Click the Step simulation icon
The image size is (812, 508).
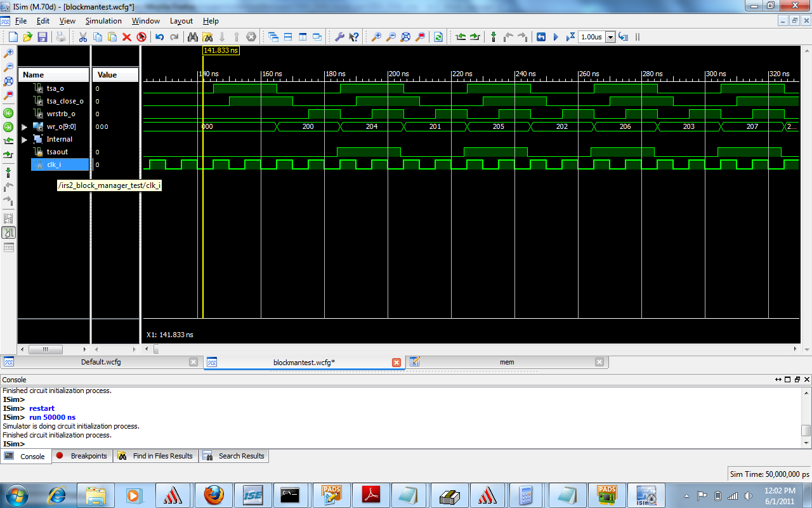pos(623,37)
